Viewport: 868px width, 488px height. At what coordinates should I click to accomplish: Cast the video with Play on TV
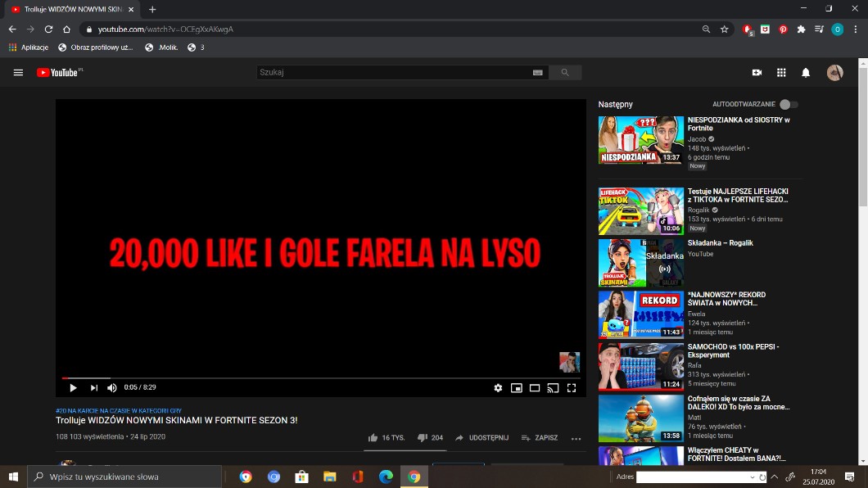click(x=553, y=388)
